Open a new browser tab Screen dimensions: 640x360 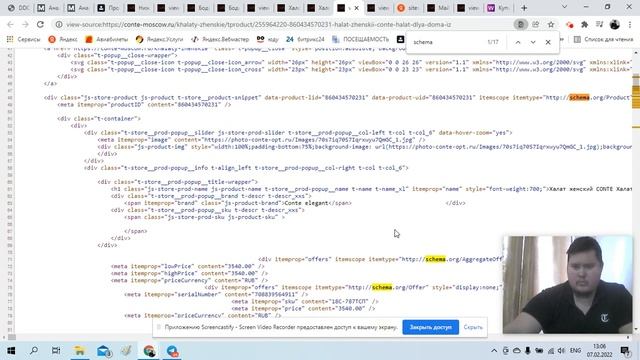point(524,8)
